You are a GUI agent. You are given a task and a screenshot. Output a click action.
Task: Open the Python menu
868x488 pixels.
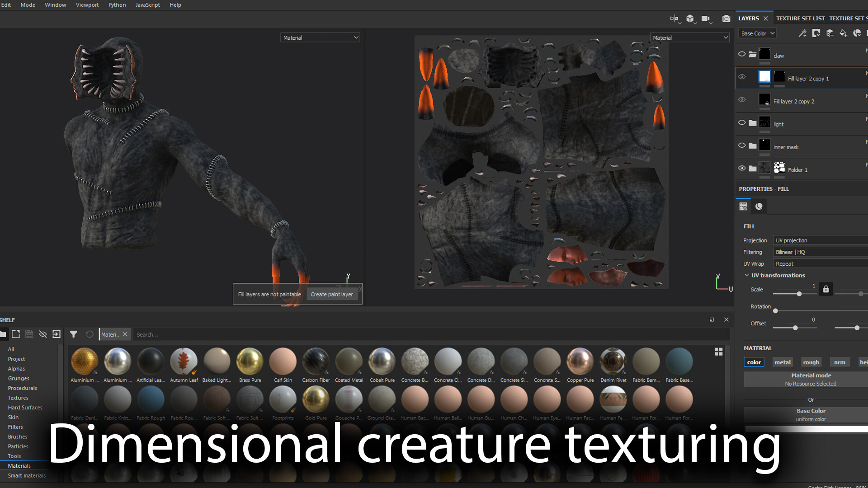pyautogui.click(x=117, y=5)
